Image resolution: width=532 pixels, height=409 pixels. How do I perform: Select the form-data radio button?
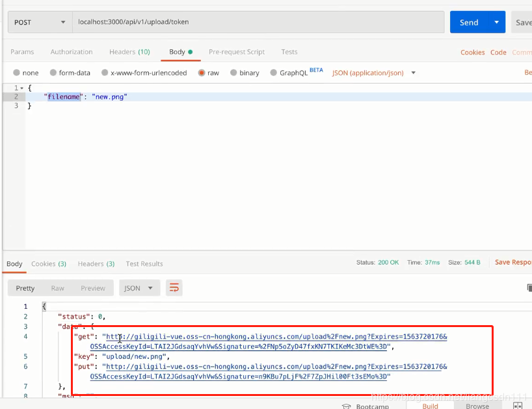(53, 73)
